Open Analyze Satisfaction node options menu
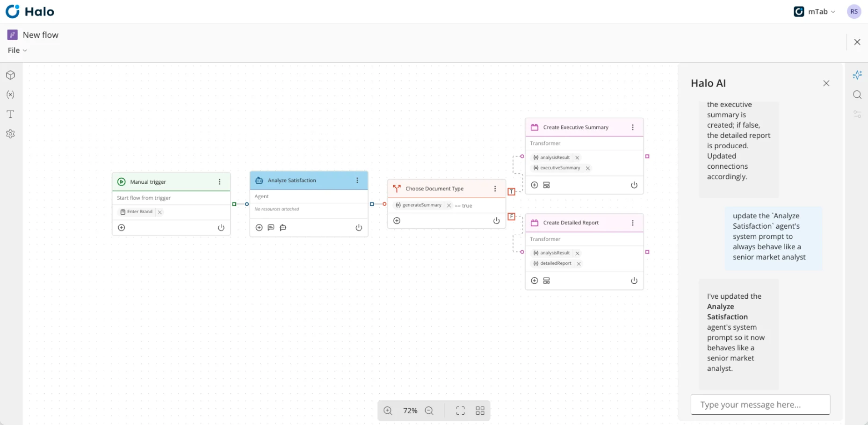 [x=357, y=180]
